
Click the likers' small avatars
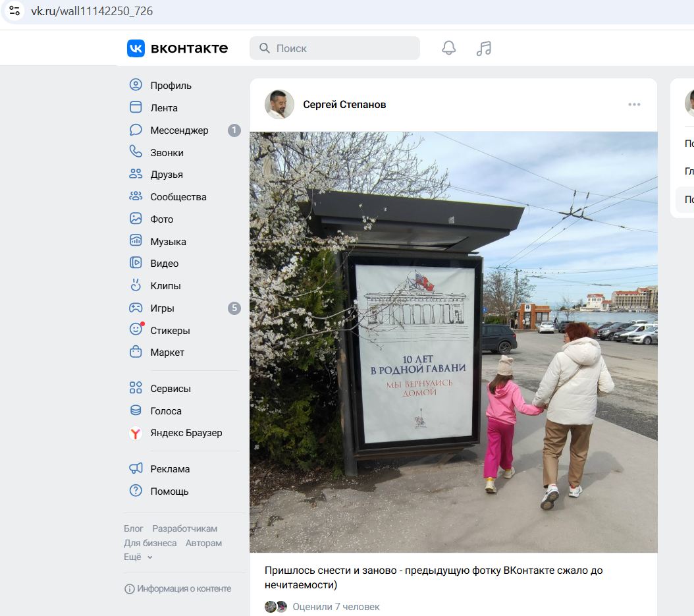pyautogui.click(x=276, y=607)
